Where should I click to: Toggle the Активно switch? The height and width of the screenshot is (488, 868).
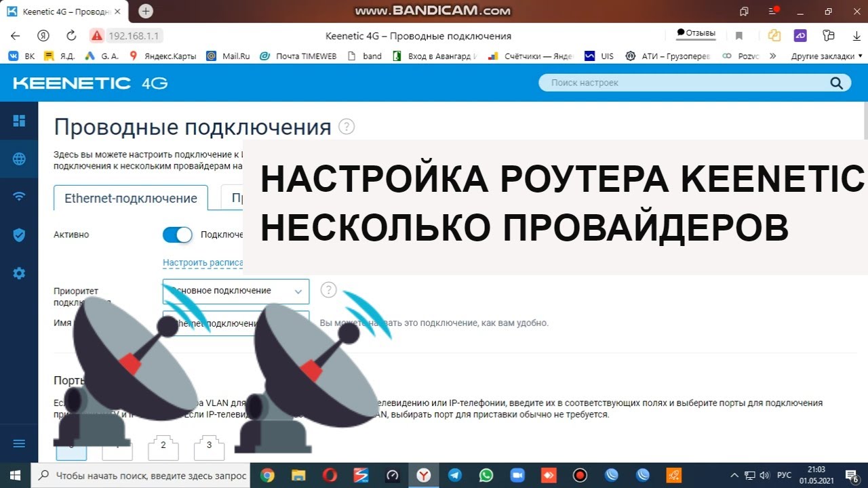178,235
